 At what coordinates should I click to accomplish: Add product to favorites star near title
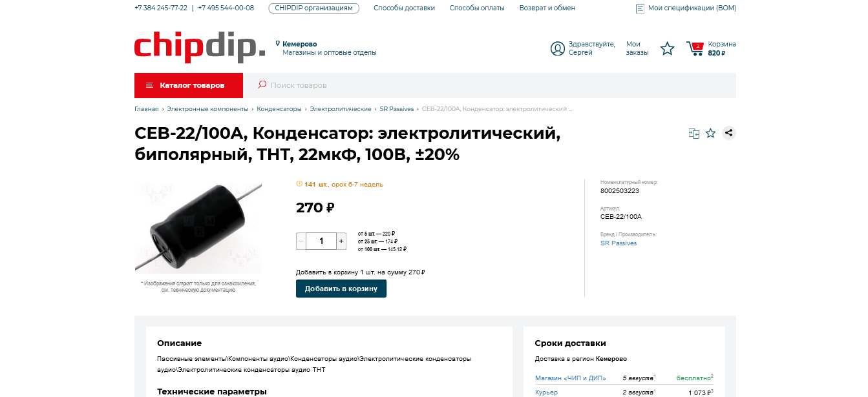711,133
